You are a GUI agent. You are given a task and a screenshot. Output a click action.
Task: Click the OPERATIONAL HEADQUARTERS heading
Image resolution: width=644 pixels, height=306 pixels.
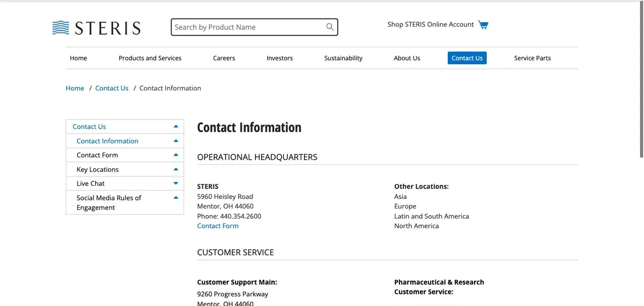tap(257, 157)
